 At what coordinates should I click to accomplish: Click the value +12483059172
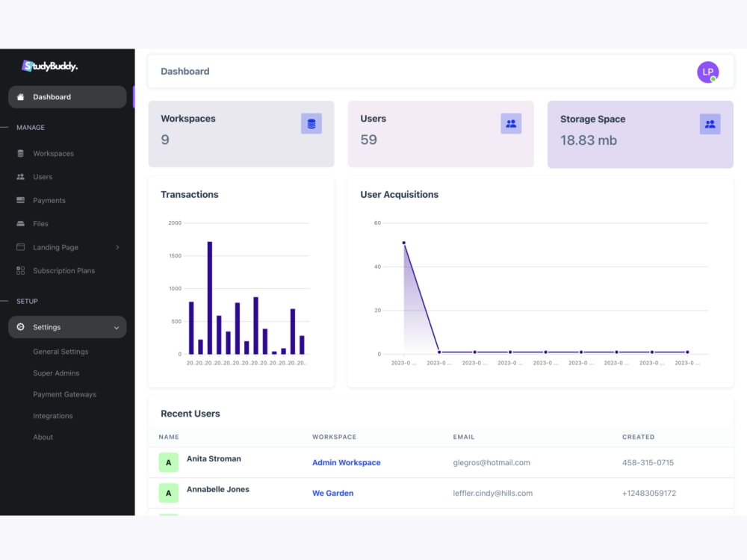coord(649,493)
